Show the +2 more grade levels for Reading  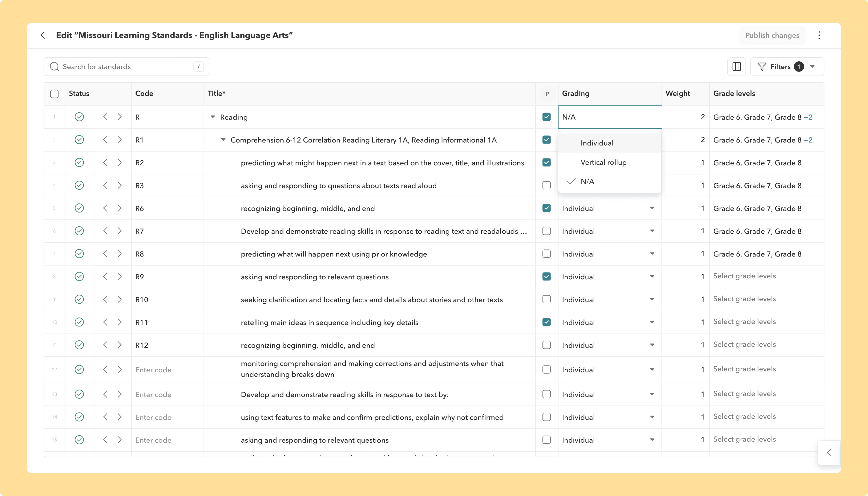(808, 117)
